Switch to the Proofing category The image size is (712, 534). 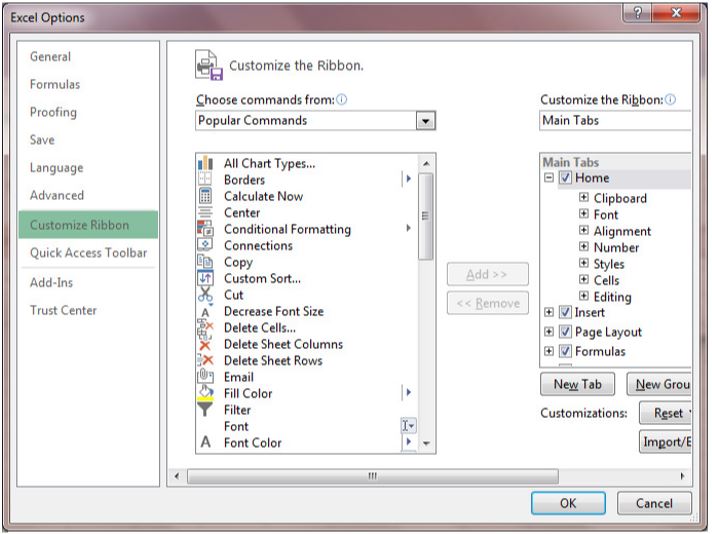click(x=53, y=112)
